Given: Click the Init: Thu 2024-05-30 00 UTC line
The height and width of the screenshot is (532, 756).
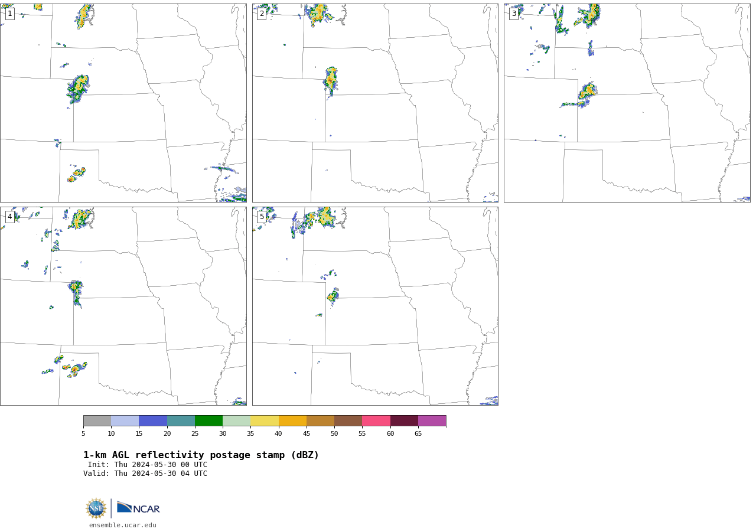Looking at the screenshot, I should pos(148,465).
